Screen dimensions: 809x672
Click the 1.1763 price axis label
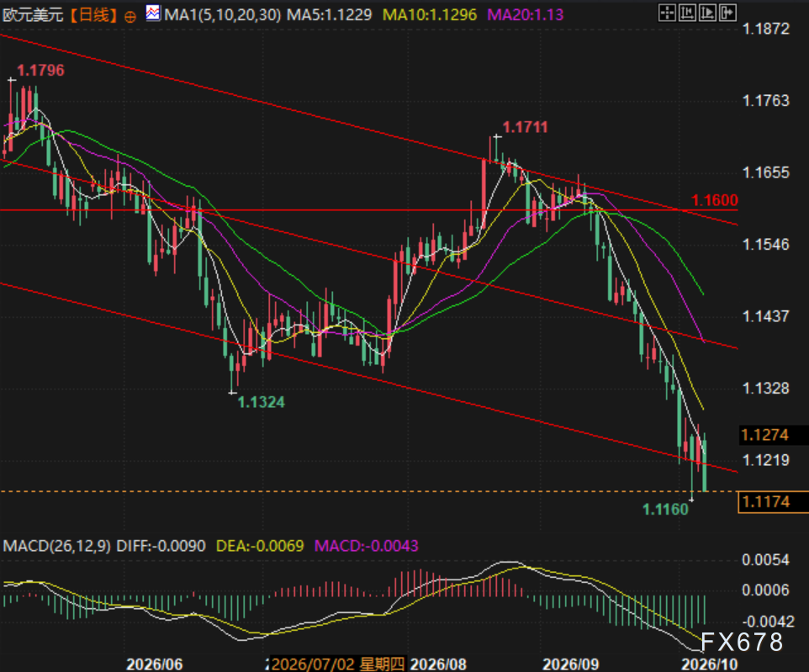tap(765, 100)
